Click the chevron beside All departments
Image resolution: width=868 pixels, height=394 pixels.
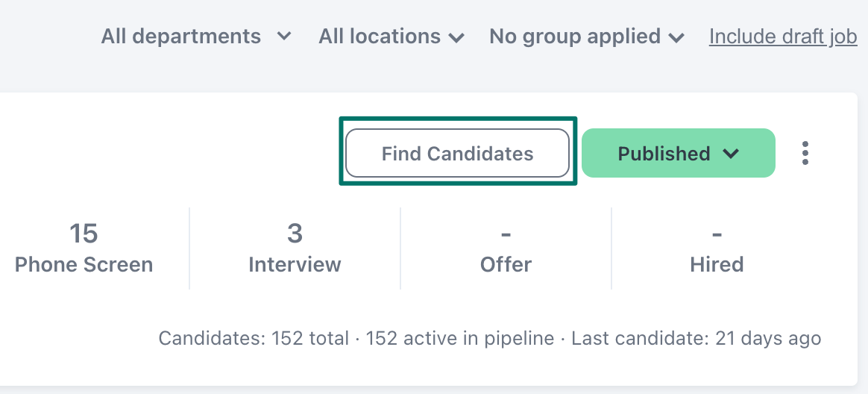coord(284,37)
